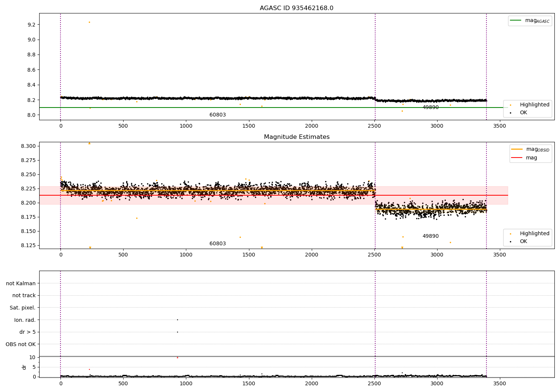Click the '9.0' y-axis tick label
This screenshot has width=560, height=392.
pyautogui.click(x=31, y=40)
